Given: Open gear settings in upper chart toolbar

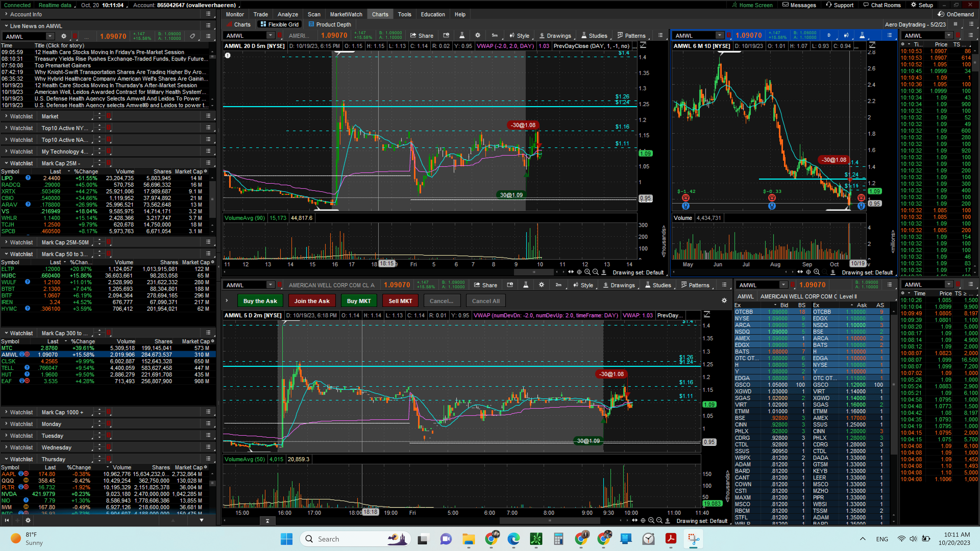Looking at the screenshot, I should (x=477, y=35).
